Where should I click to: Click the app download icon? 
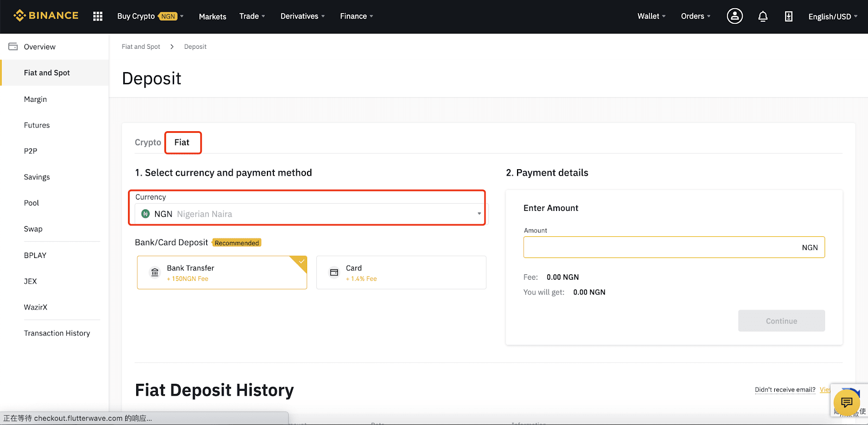click(x=789, y=16)
